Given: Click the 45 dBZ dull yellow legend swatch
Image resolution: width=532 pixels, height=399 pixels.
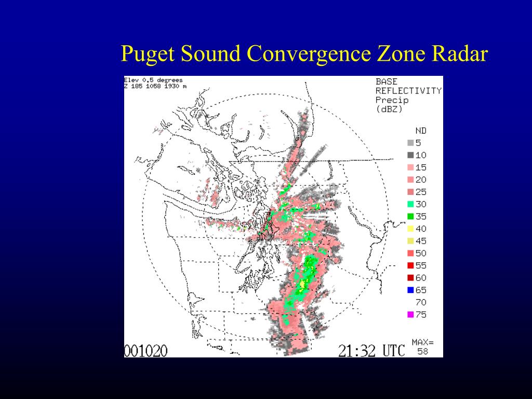Looking at the screenshot, I should (x=410, y=241).
